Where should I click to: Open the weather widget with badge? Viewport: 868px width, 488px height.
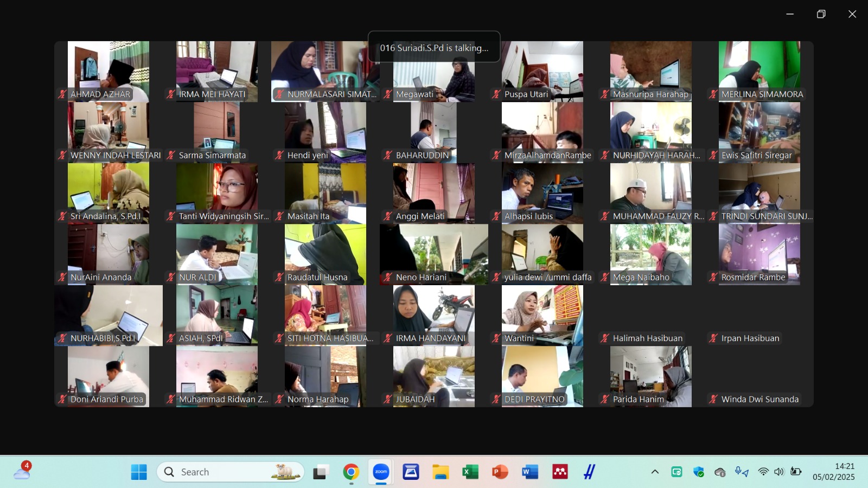[22, 470]
